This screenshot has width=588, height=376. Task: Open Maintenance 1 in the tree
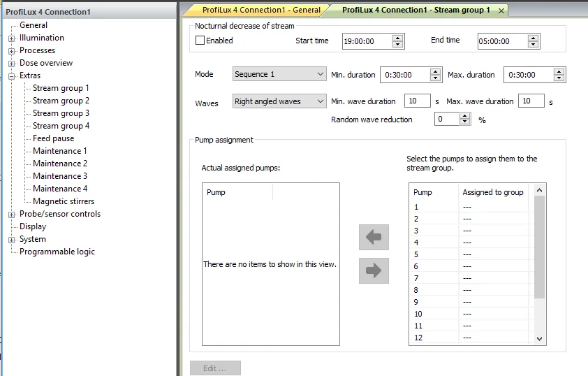point(60,151)
